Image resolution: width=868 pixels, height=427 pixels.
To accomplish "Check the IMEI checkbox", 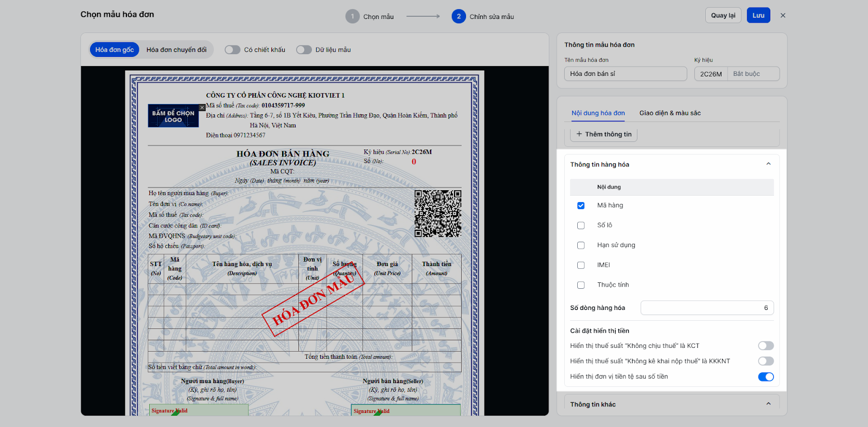I will pyautogui.click(x=581, y=265).
